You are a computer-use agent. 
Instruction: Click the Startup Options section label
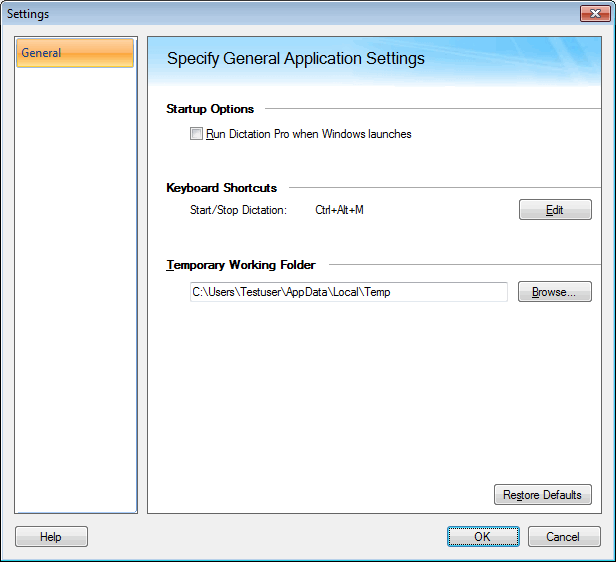[210, 109]
